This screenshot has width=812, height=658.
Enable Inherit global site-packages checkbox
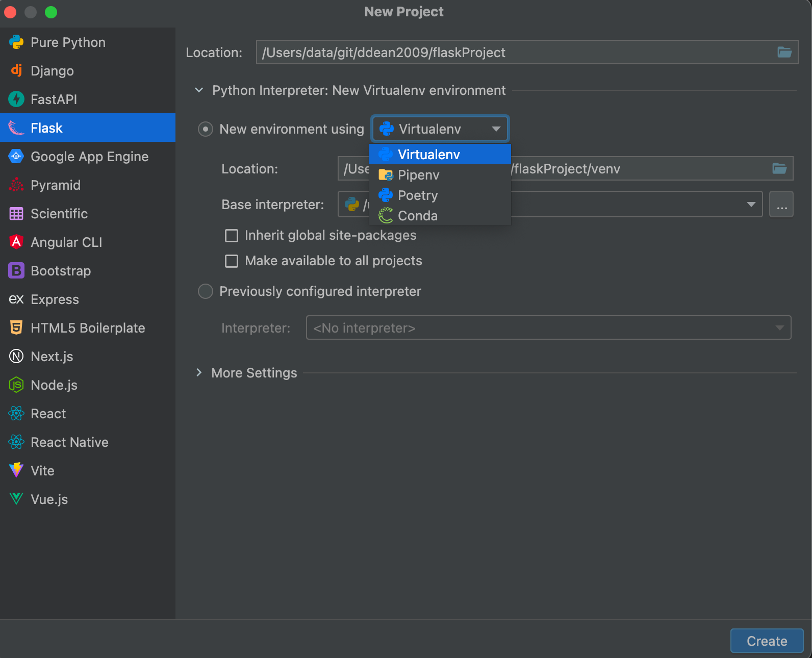click(x=232, y=235)
